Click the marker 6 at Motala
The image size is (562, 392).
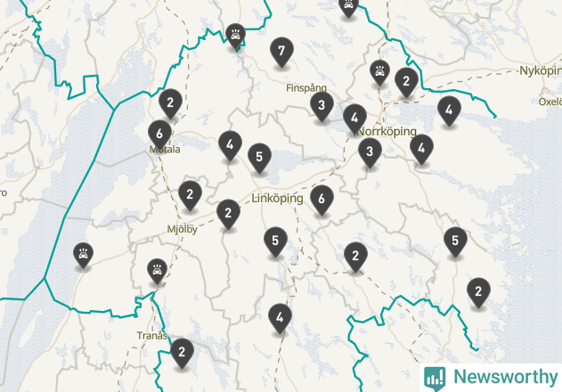(x=159, y=135)
